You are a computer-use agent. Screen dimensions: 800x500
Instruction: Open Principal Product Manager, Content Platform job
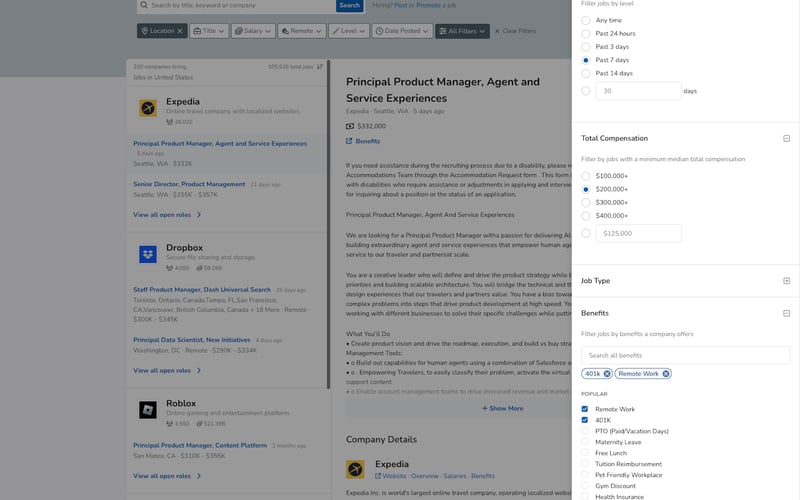coord(200,445)
